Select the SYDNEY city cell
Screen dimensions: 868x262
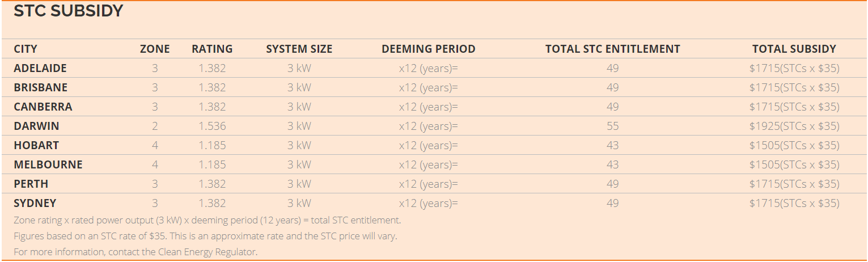point(35,203)
